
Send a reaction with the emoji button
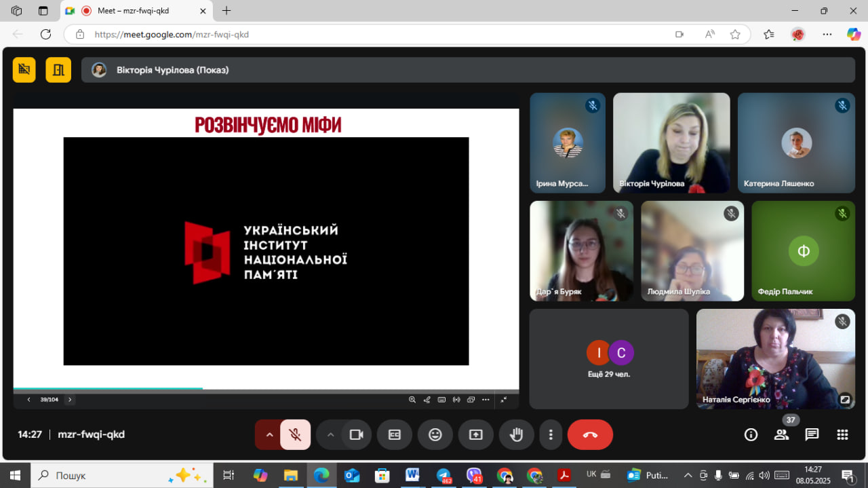pos(435,434)
